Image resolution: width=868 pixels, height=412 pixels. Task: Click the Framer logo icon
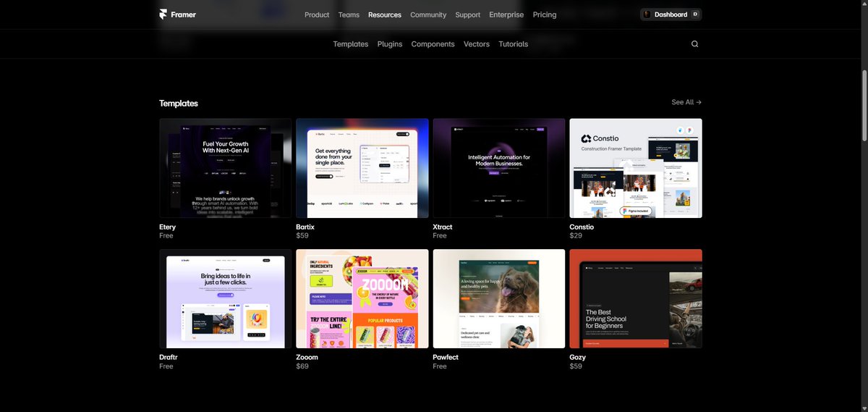coord(163,14)
